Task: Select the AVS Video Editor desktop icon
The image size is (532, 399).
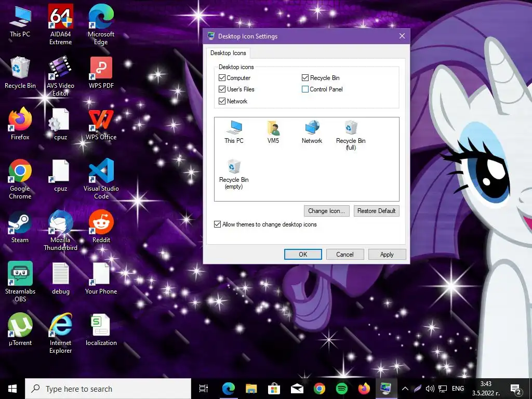Action: pos(60,76)
